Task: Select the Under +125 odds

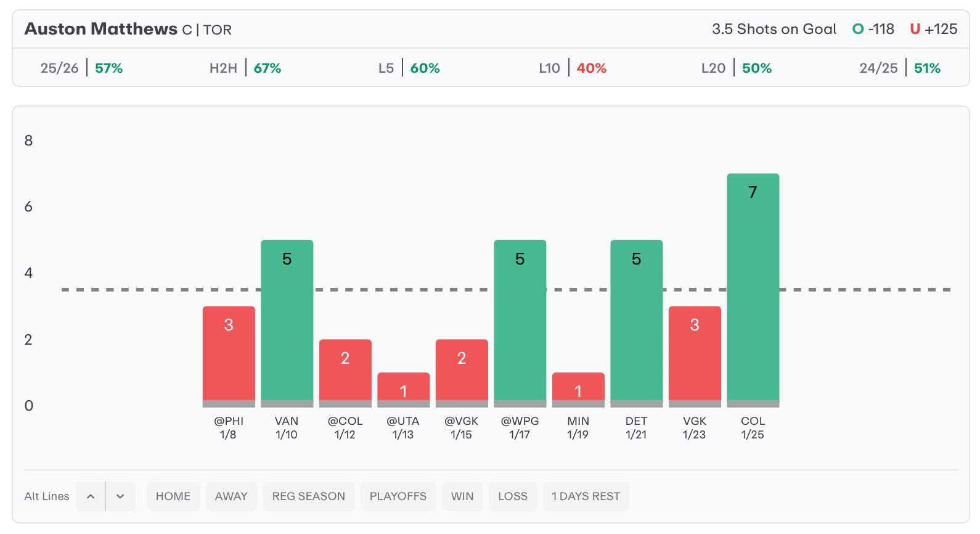Action: [934, 29]
